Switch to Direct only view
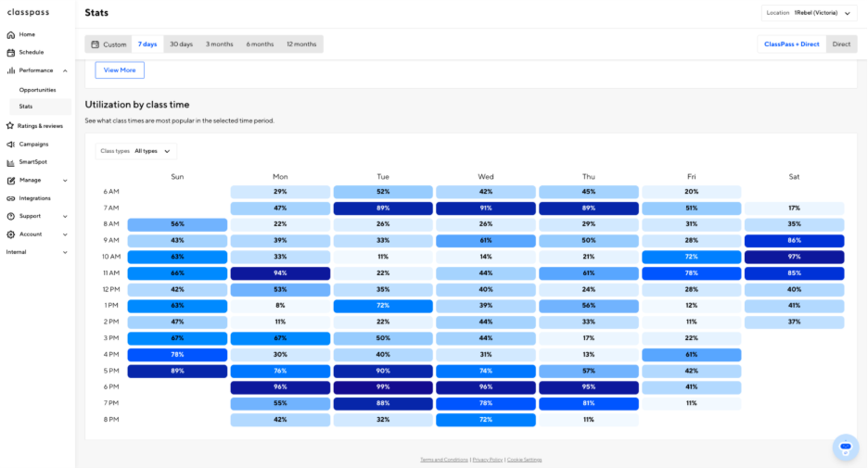This screenshot has height=468, width=868. [x=841, y=44]
